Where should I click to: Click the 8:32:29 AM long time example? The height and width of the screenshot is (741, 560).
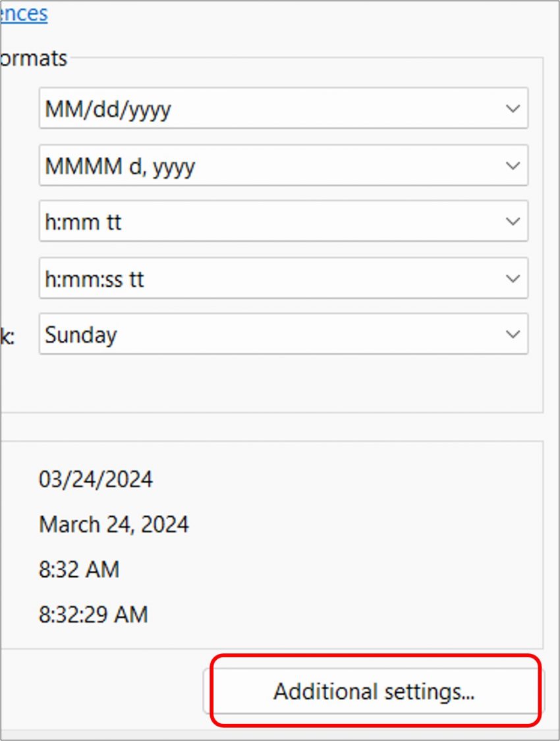point(94,615)
